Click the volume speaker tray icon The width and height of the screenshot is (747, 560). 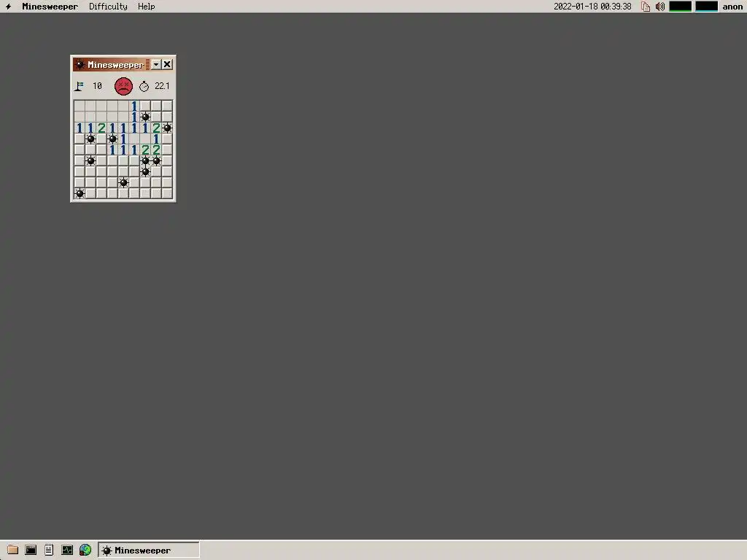[x=659, y=6]
